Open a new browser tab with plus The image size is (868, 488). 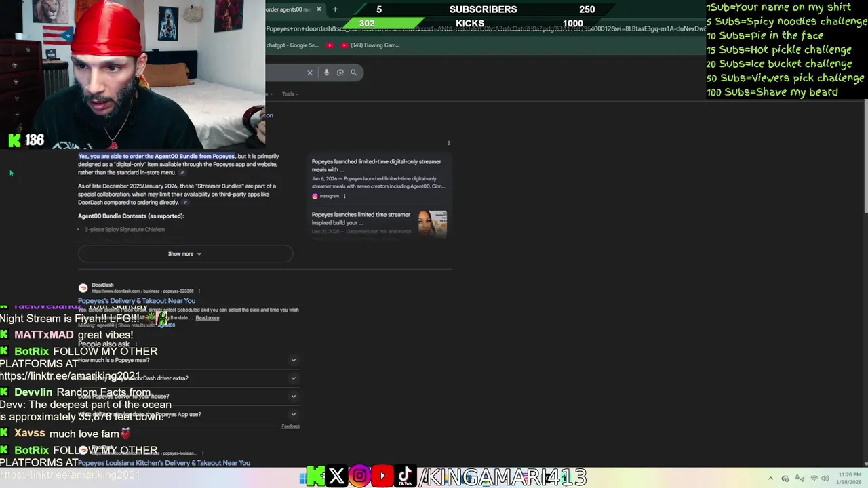(x=335, y=9)
